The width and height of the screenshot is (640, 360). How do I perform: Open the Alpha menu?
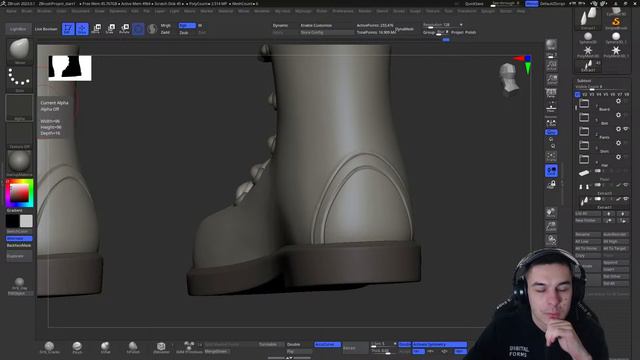[11, 11]
